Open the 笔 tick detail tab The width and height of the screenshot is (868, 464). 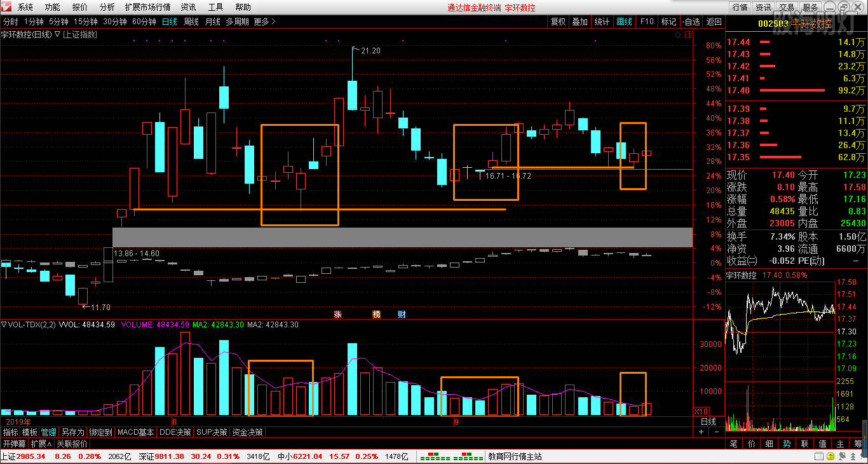point(733,444)
